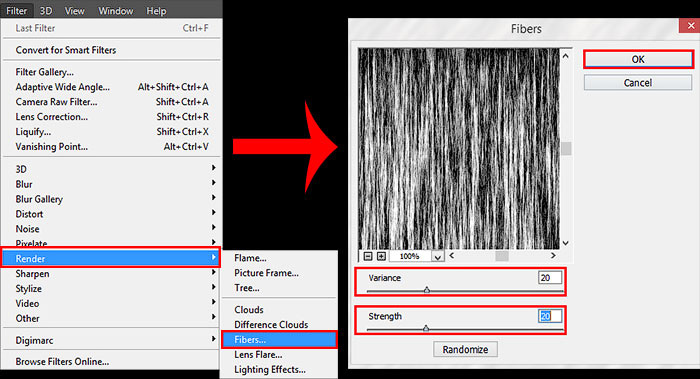The image size is (700, 379).
Task: Expand the Stylize submenu
Action: tap(112, 289)
